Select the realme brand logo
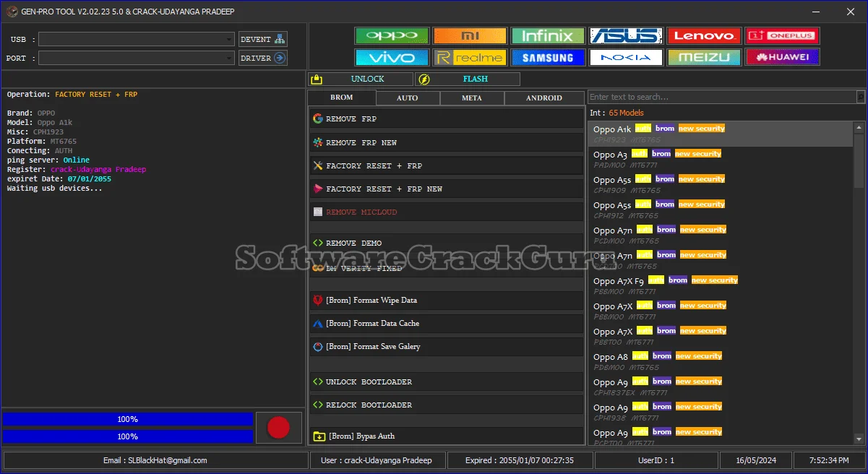Image resolution: width=868 pixels, height=474 pixels. tap(470, 57)
